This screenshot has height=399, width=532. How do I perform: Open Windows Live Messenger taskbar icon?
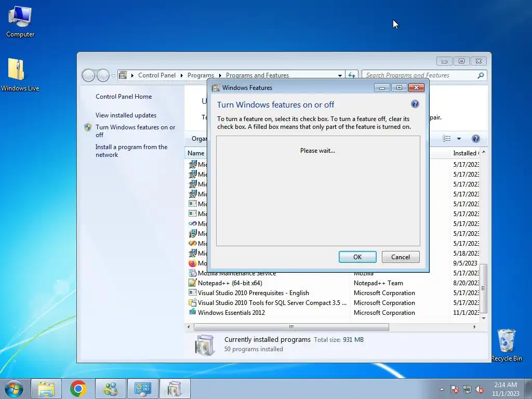click(x=111, y=389)
